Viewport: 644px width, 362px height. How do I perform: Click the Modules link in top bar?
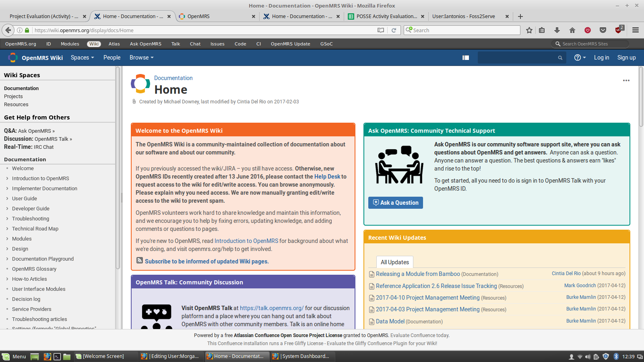(x=70, y=44)
